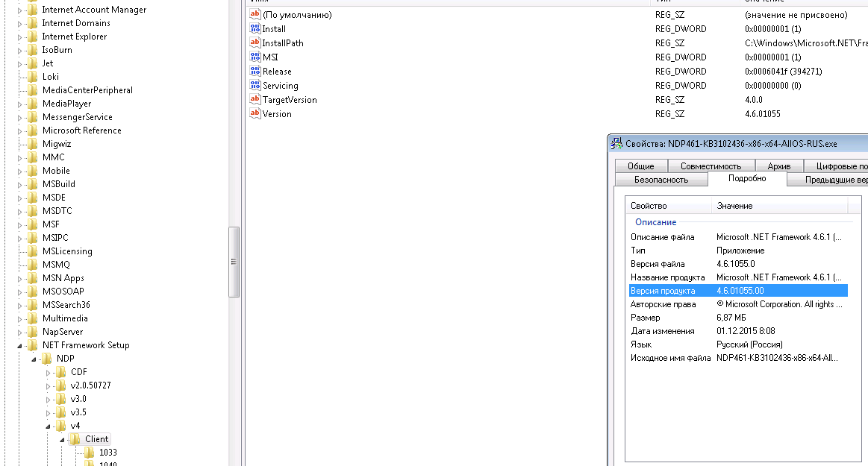Screen dimensions: 868x466
Task: Click the TargetVersion string value icon
Action: pyautogui.click(x=255, y=99)
